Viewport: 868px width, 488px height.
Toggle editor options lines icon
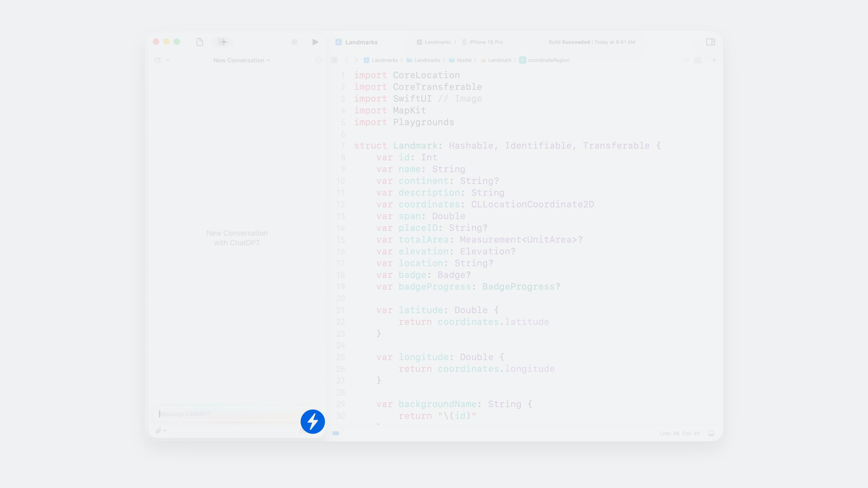point(698,60)
